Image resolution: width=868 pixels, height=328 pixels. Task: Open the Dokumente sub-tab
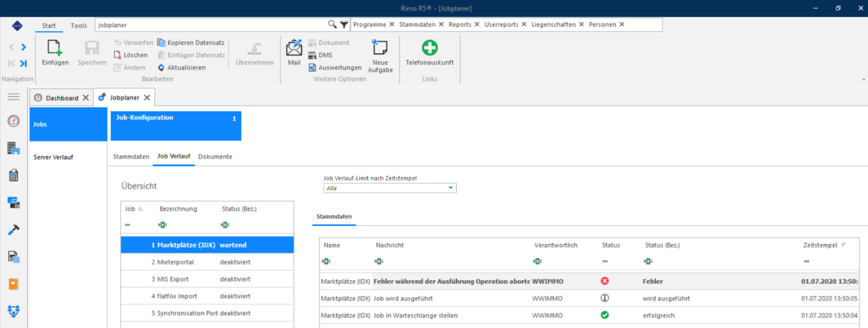point(215,156)
